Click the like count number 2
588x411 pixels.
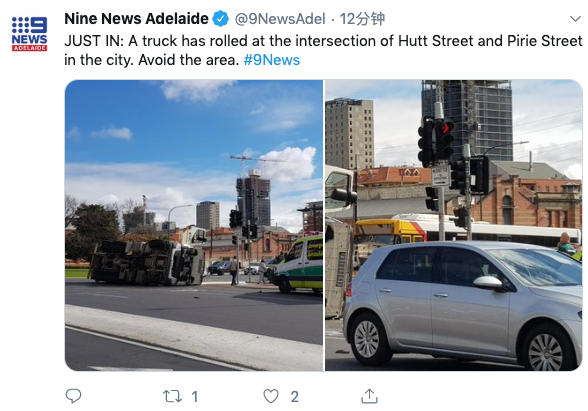[x=294, y=397]
